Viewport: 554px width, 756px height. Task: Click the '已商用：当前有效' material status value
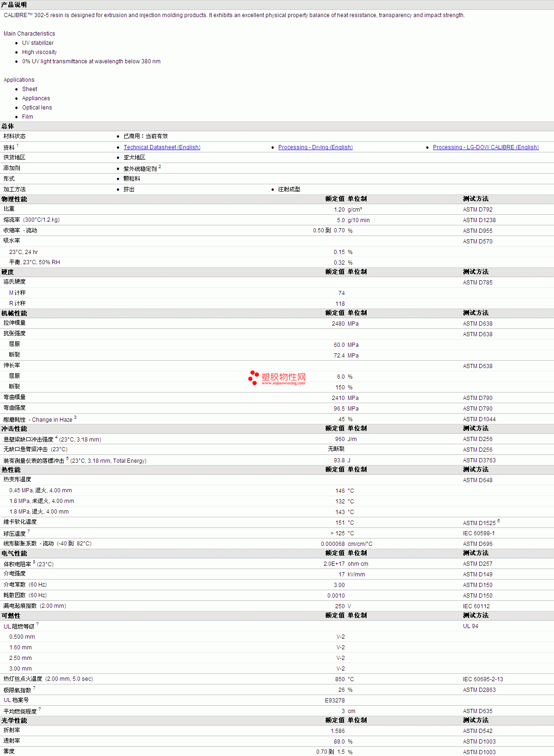tap(146, 136)
